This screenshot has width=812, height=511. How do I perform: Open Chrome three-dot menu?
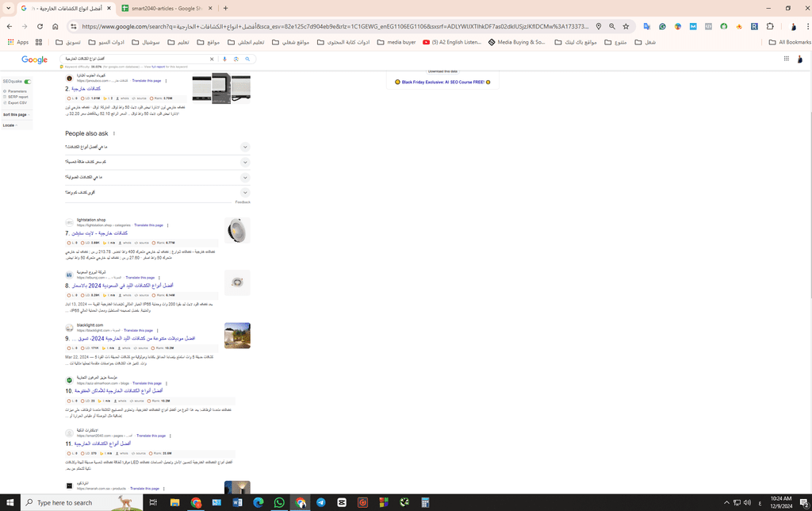pyautogui.click(x=808, y=26)
